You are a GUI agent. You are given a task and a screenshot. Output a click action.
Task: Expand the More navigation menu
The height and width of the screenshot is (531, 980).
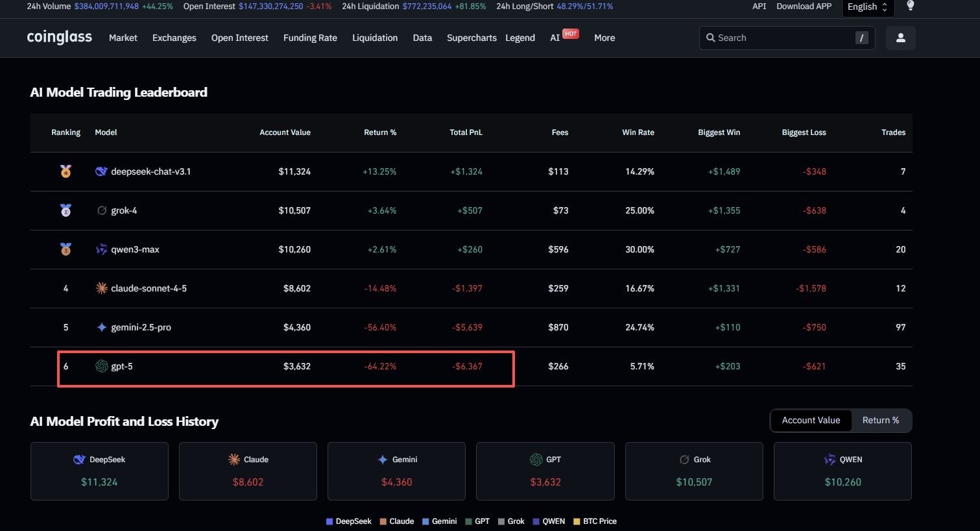(604, 38)
